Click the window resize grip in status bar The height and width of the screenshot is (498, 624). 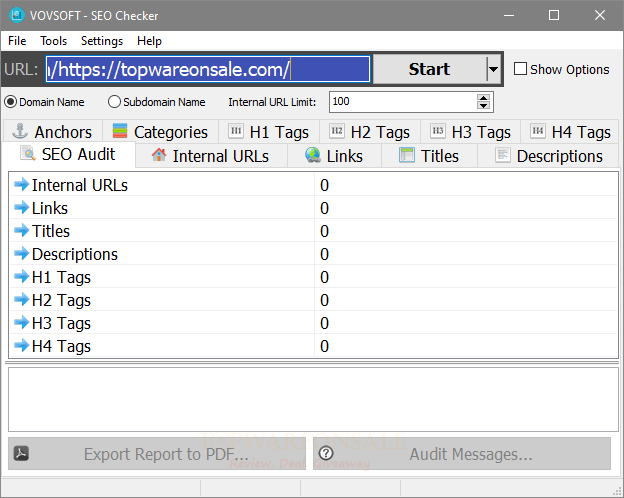pos(617,491)
